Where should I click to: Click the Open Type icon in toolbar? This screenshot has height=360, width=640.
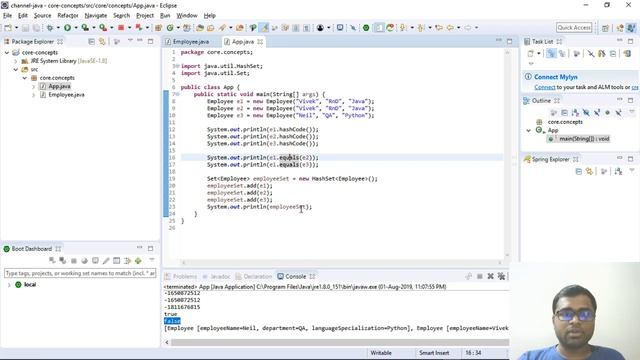point(200,28)
